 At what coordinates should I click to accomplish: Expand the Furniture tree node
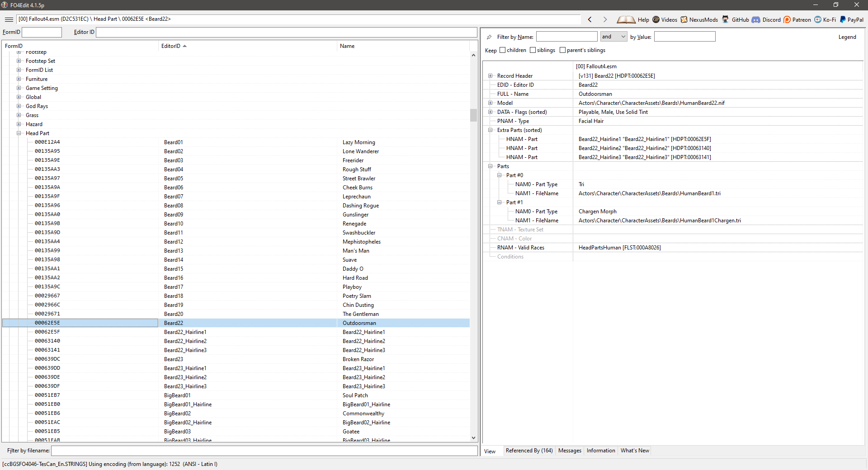coord(19,79)
